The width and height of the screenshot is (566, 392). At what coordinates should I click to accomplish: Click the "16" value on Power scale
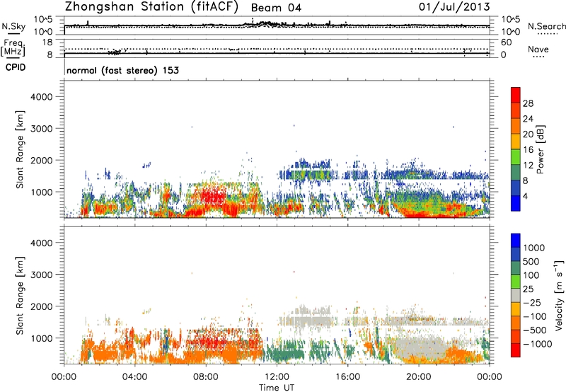tap(528, 150)
